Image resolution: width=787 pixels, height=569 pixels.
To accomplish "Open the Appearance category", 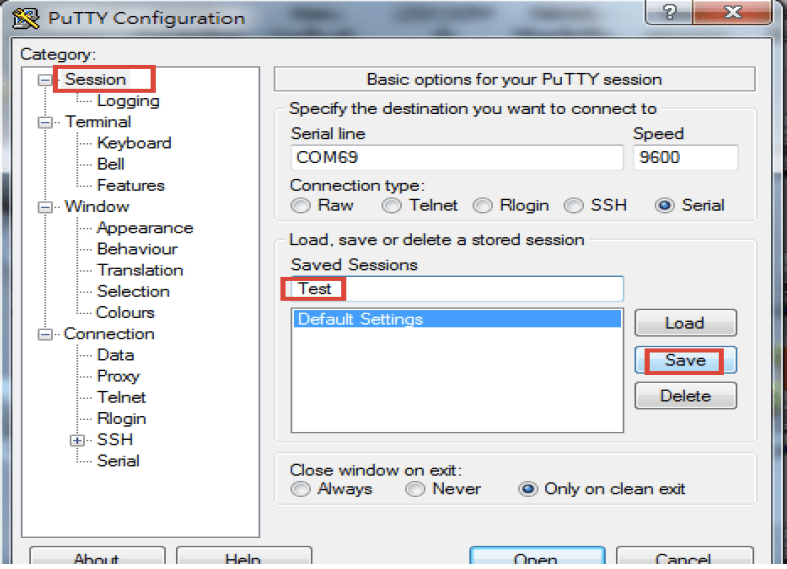I will click(145, 228).
